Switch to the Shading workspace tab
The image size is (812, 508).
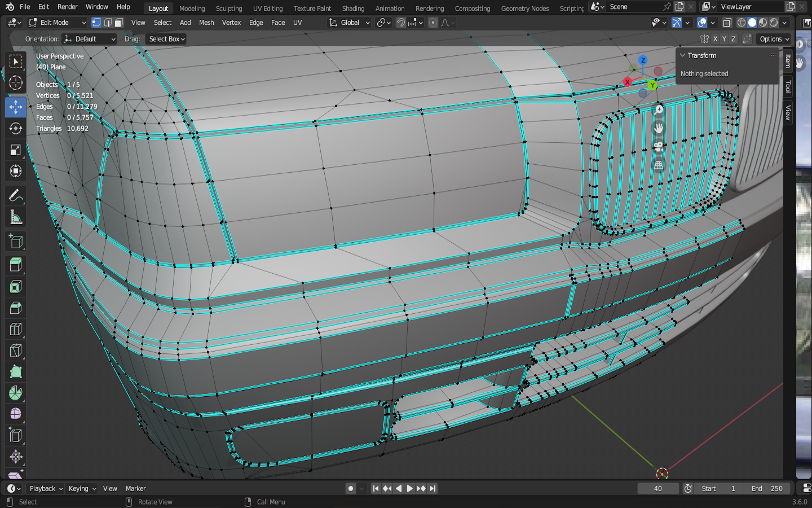click(x=353, y=8)
